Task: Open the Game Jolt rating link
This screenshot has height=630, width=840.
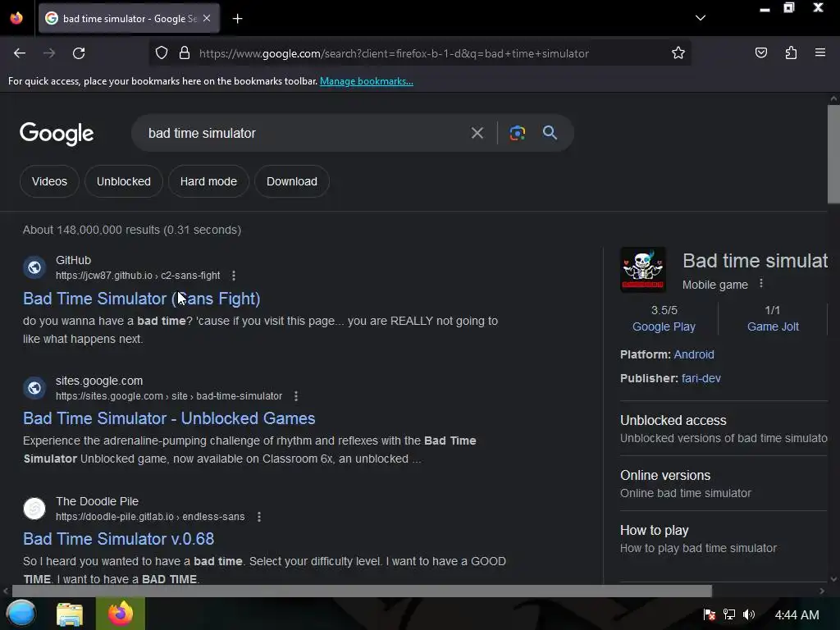Action: point(773,326)
